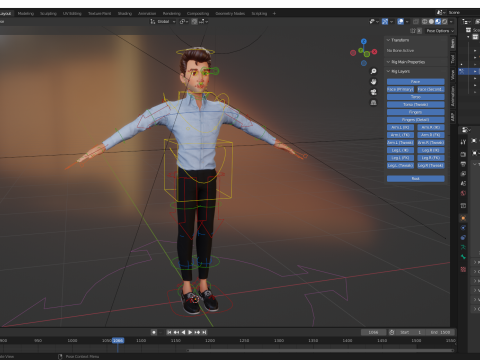Toggle the Face rig layer
480x360 pixels.
point(415,82)
